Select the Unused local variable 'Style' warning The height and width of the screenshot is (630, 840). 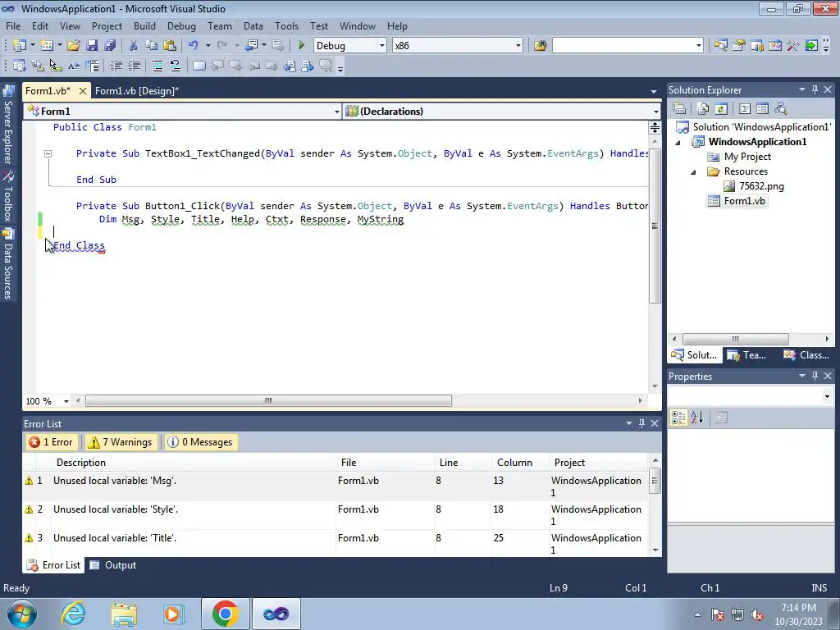[336, 515]
